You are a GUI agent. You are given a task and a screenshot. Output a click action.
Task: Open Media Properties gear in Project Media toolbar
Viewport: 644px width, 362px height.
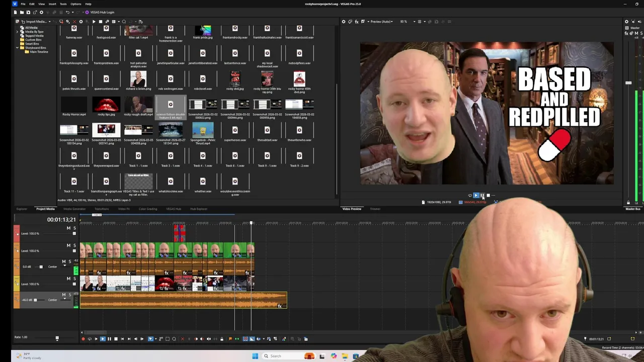point(80,22)
